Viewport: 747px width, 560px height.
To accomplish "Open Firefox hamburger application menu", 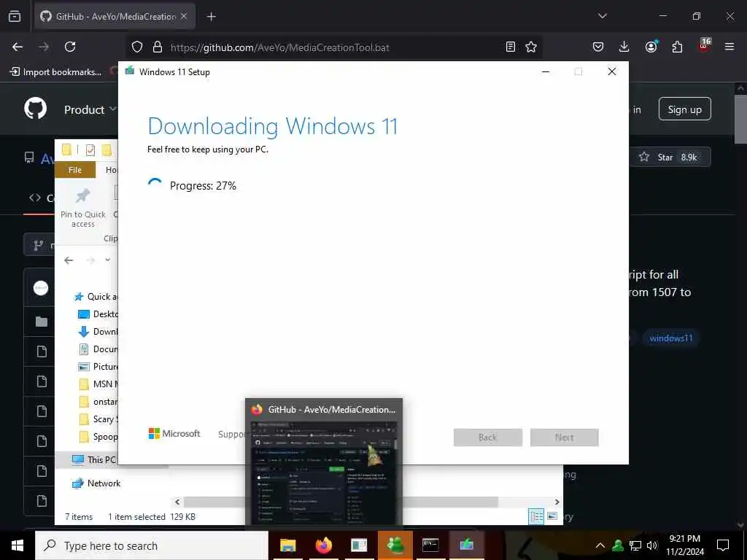I will pos(729,47).
